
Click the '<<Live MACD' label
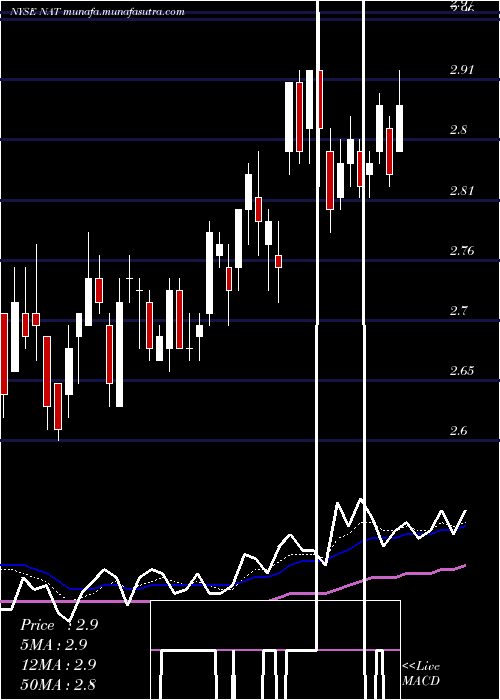[421, 673]
